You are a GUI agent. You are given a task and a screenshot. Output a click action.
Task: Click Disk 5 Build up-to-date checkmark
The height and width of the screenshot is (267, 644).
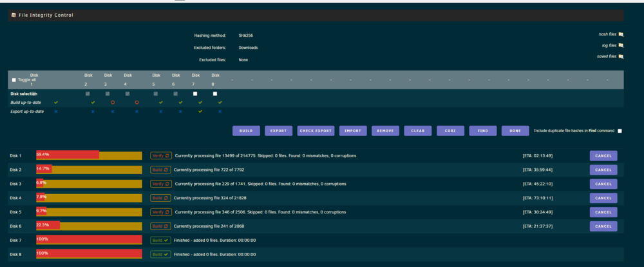pyautogui.click(x=160, y=103)
